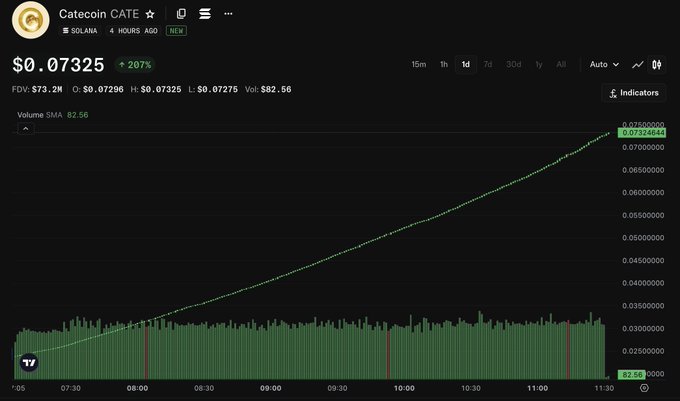
Task: Click the SOLANA chain badge
Action: [80, 31]
